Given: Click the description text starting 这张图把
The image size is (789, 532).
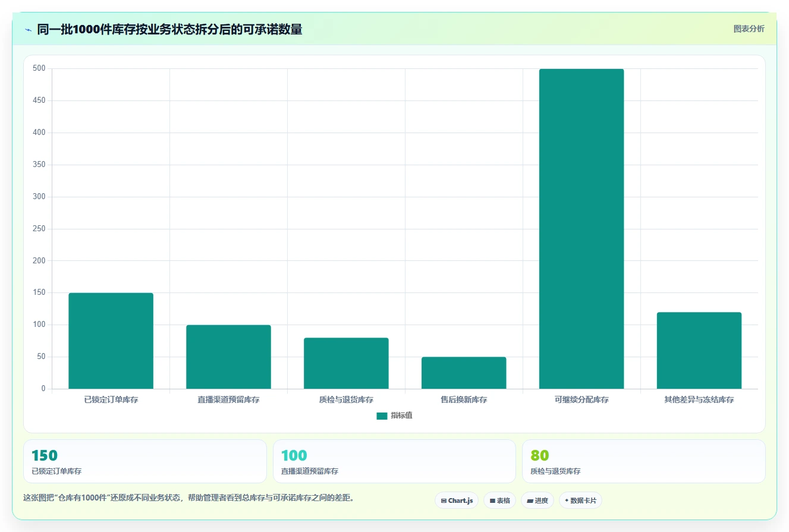Looking at the screenshot, I should 190,498.
